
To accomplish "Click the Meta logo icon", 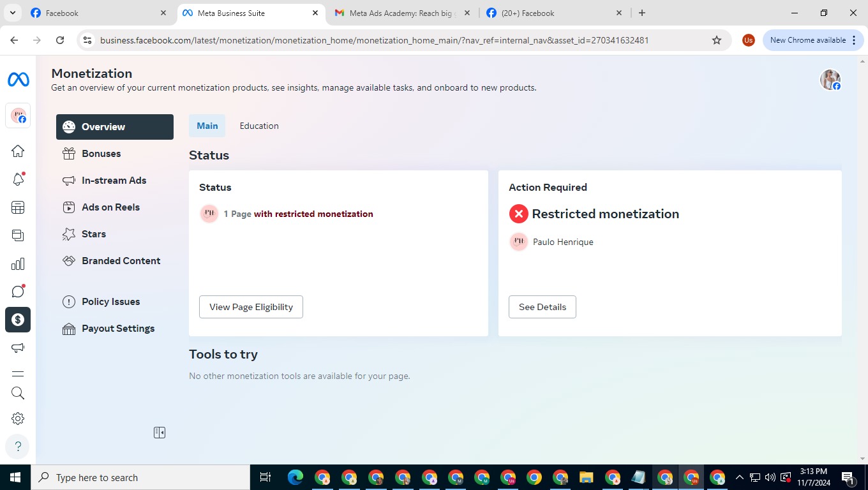I will pos(18,79).
